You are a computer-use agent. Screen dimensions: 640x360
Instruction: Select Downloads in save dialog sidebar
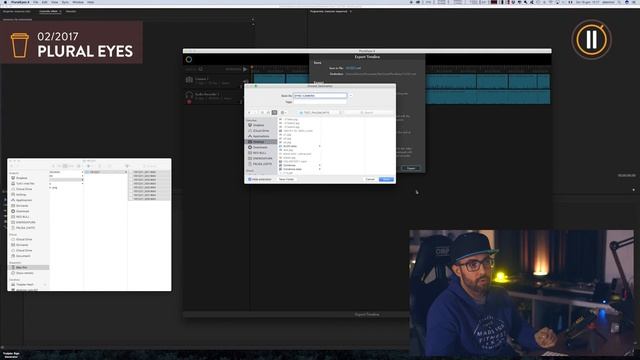tap(260, 147)
